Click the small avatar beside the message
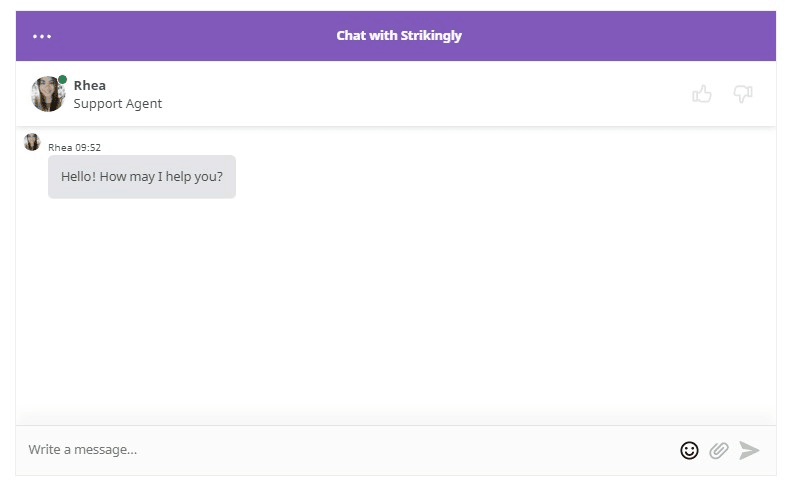 (32, 142)
